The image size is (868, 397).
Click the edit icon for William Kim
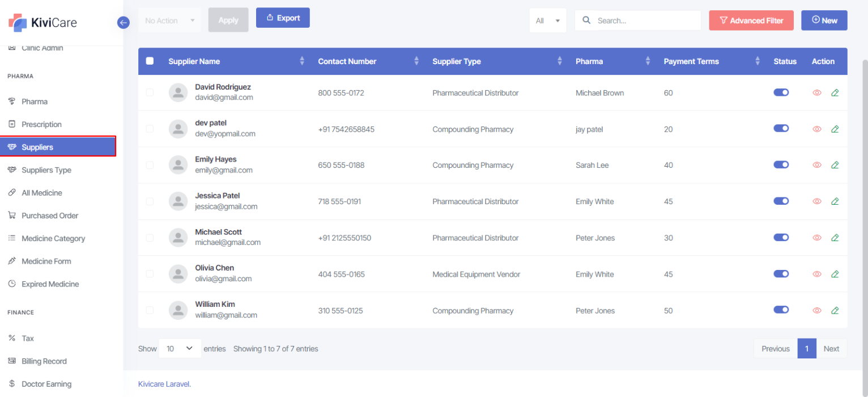pyautogui.click(x=835, y=310)
